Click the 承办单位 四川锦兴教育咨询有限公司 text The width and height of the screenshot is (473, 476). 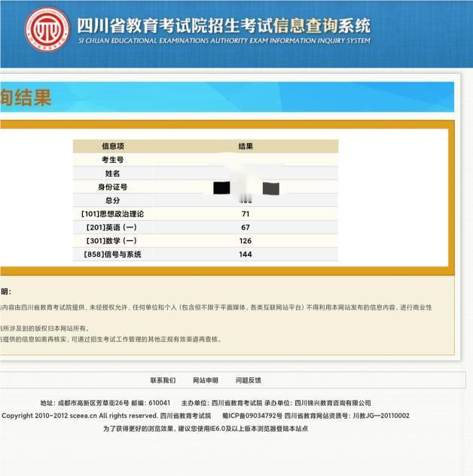pyautogui.click(x=318, y=403)
